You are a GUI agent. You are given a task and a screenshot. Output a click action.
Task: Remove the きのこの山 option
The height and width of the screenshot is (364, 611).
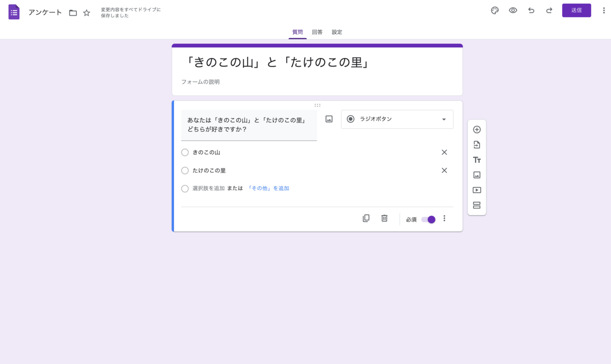[x=444, y=152]
